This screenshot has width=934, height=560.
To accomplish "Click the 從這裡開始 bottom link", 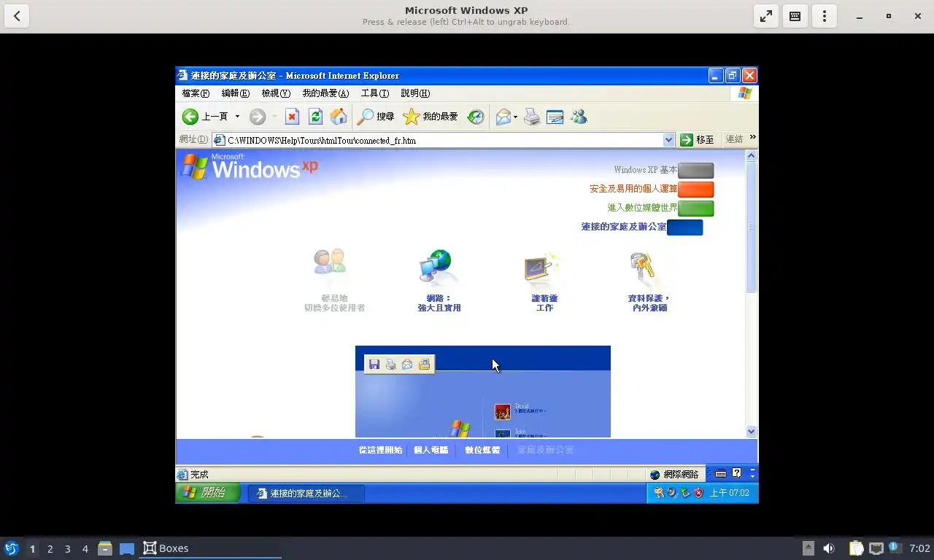I will tap(380, 450).
